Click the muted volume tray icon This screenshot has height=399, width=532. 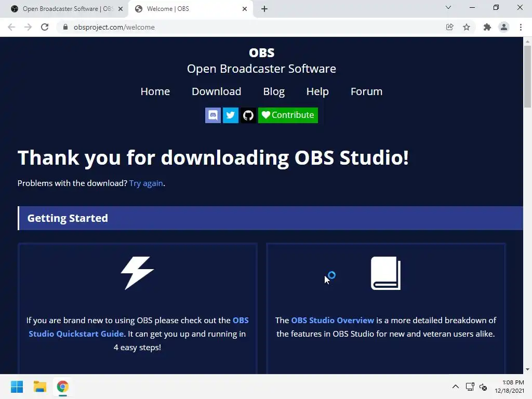tap(483, 387)
